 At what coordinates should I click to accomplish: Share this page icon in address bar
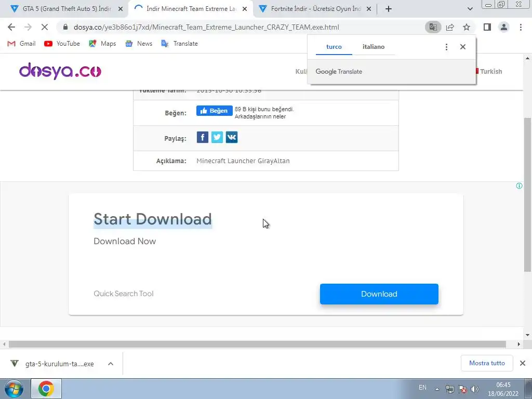(x=450, y=27)
